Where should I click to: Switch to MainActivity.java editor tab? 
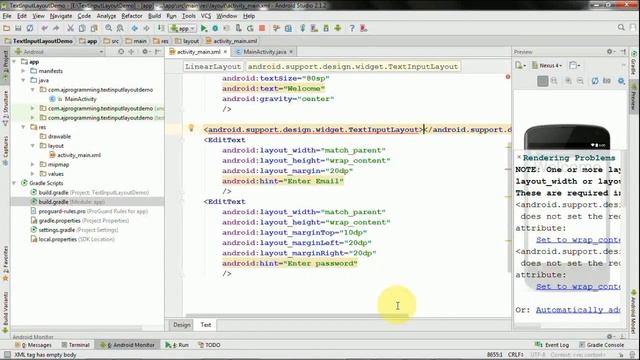pos(265,52)
